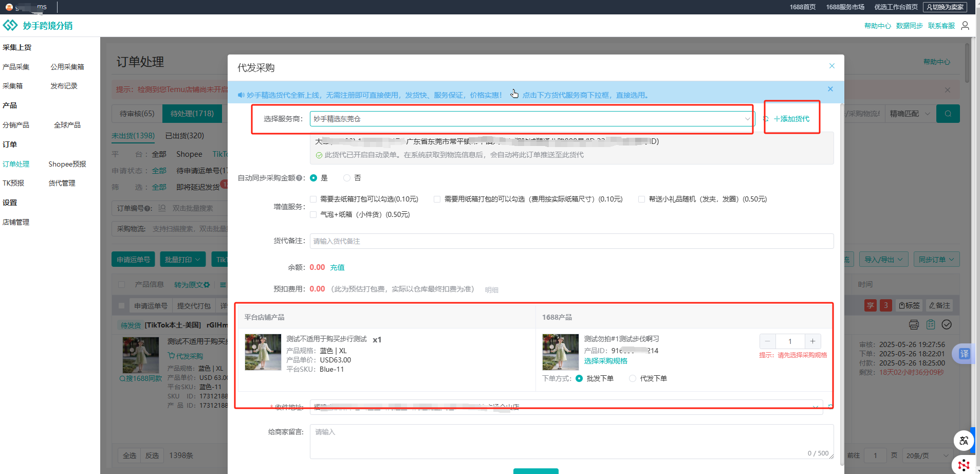Open the 同步订单 dropdown
The width and height of the screenshot is (980, 474).
point(936,260)
